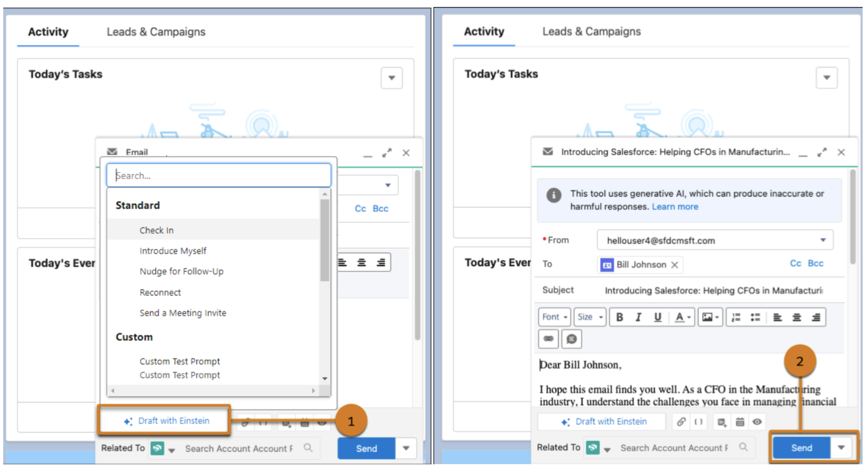
Task: Click the info icon in generative AI notice
Action: pos(554,195)
